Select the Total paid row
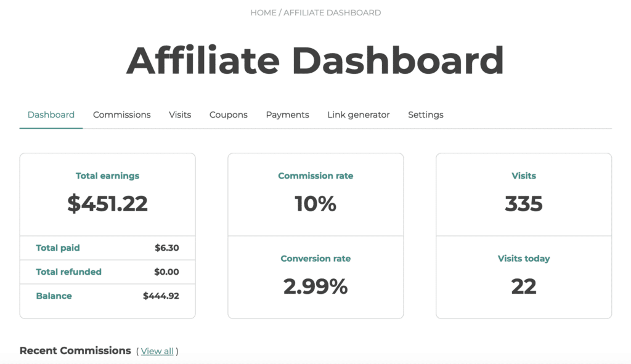Viewport: 631px width, 364px height. pos(107,248)
